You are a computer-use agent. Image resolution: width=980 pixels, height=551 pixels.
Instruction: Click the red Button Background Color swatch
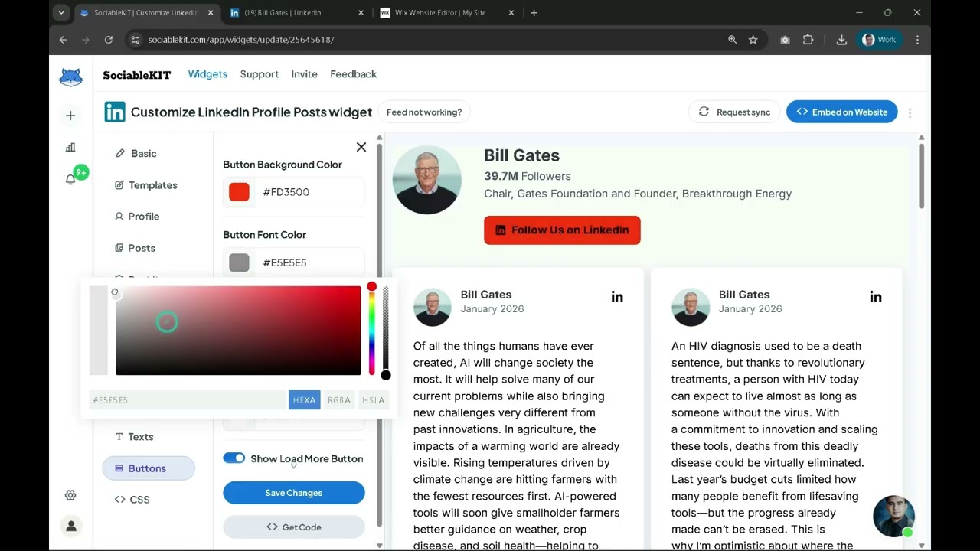click(x=240, y=192)
